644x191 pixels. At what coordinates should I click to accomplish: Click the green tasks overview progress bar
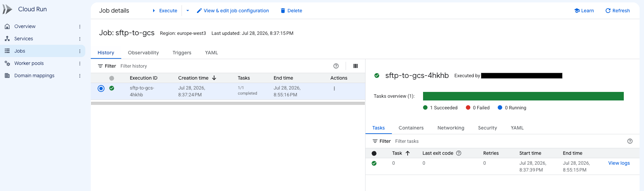point(523,96)
